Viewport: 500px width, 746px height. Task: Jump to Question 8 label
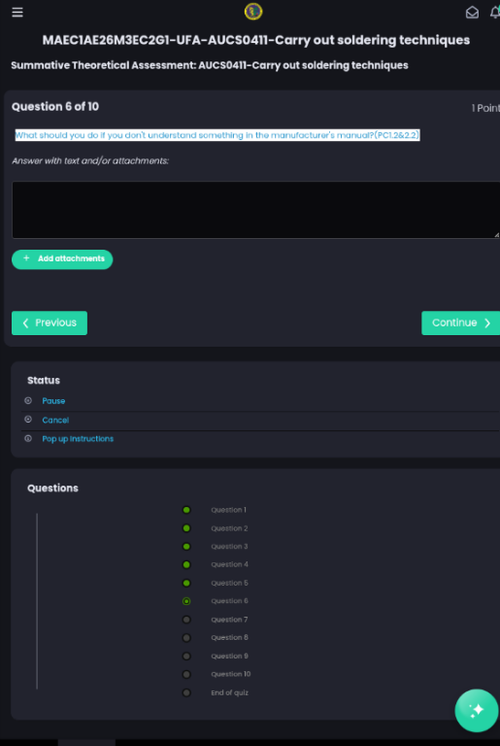pos(230,638)
